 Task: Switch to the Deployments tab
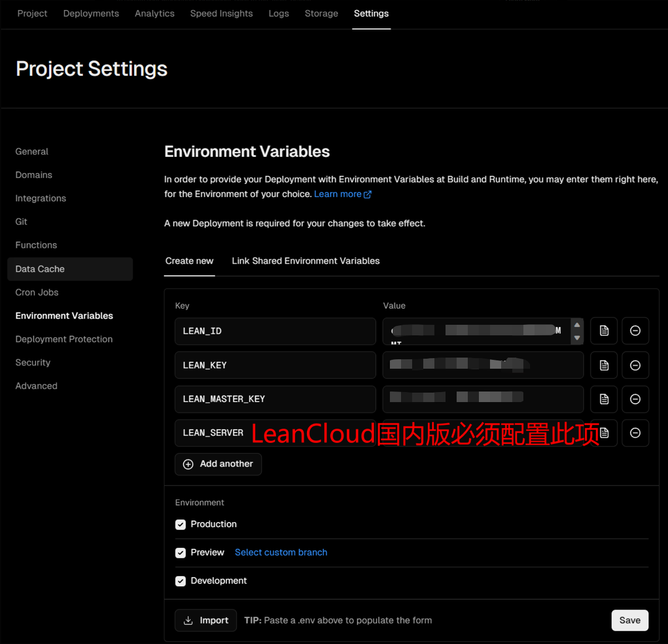pos(91,13)
